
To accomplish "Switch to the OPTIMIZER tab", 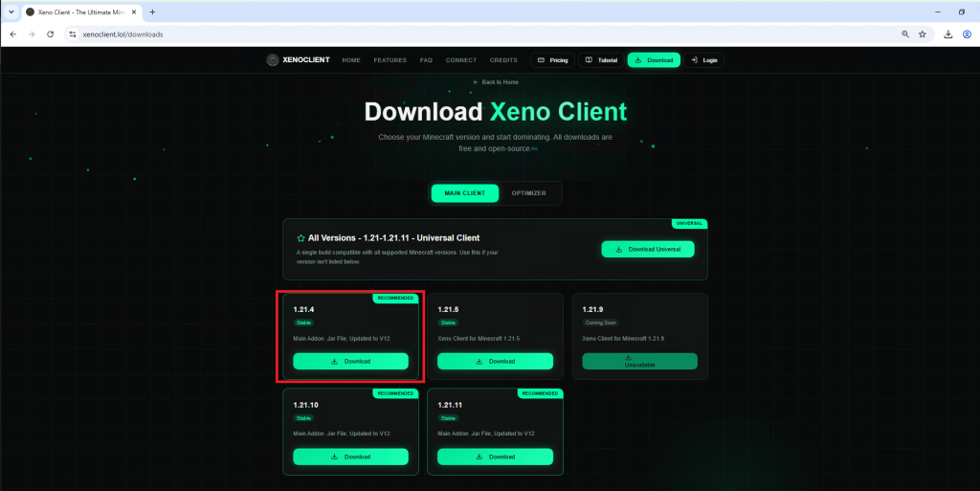I will (x=528, y=193).
